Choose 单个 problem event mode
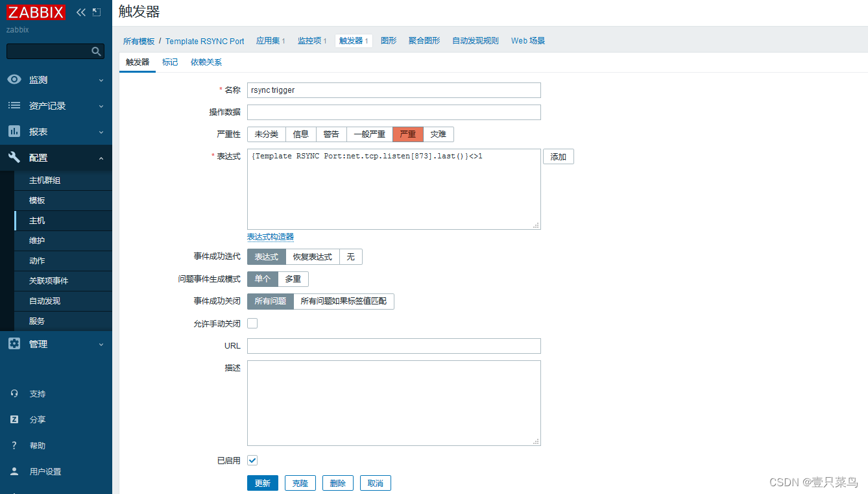 pyautogui.click(x=262, y=279)
